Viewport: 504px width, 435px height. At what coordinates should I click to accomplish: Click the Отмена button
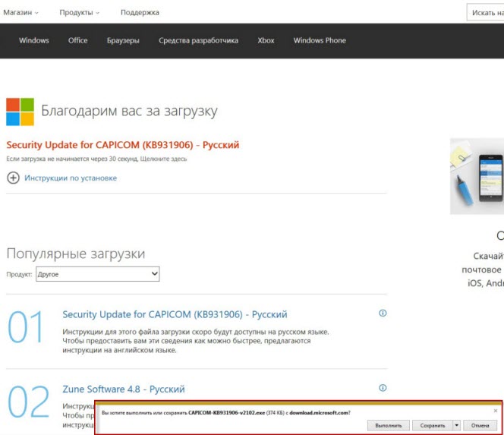480,425
